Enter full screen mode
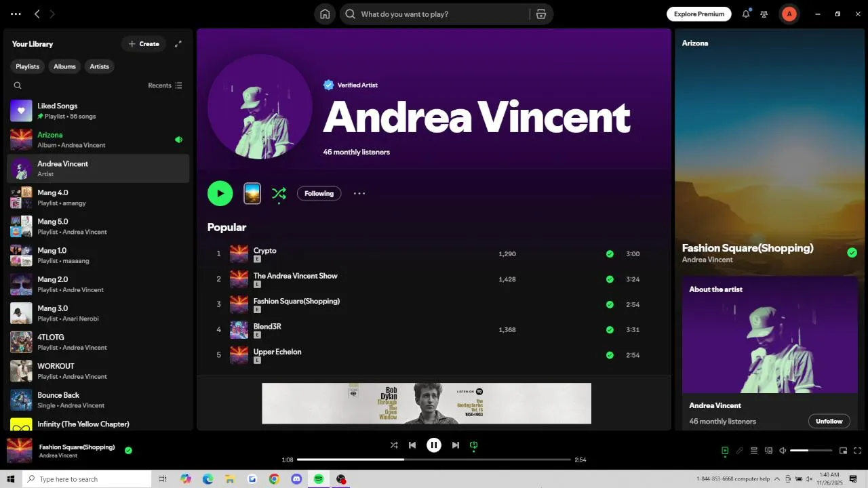 point(858,451)
